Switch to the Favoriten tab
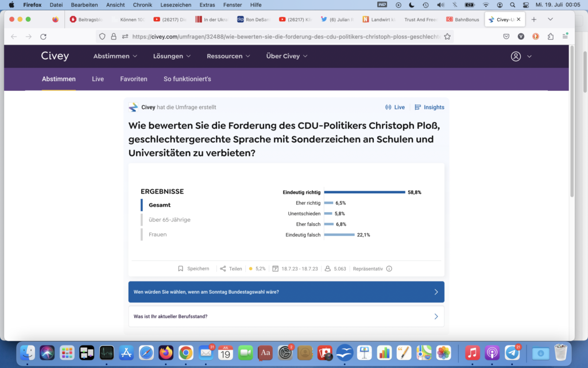 (x=133, y=79)
